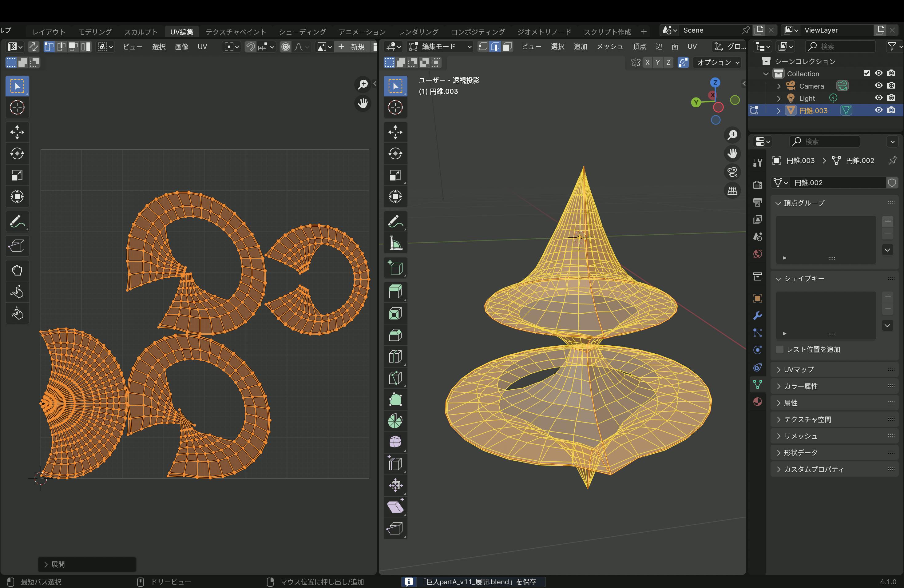This screenshot has height=588, width=904.
Task: Click the 新規 image button
Action: (352, 47)
